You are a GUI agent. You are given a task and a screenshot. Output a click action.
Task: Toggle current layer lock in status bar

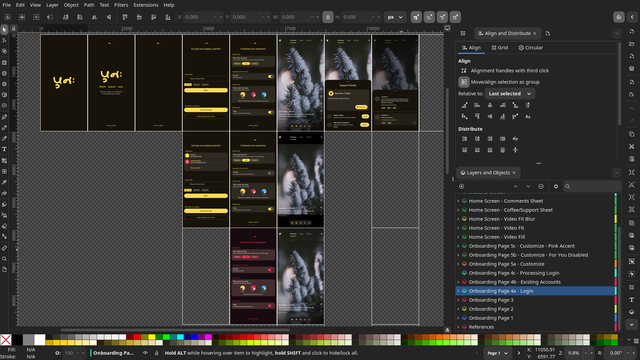(156, 353)
